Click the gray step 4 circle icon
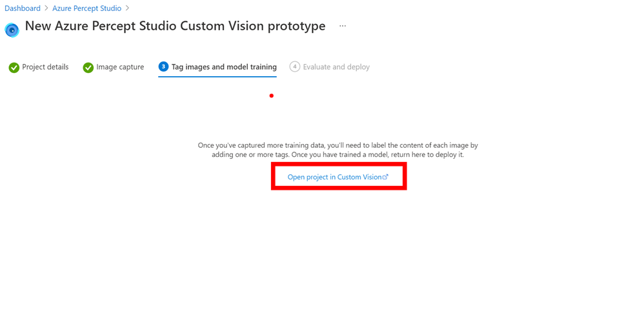Viewport: 644px width, 326px height. [294, 66]
